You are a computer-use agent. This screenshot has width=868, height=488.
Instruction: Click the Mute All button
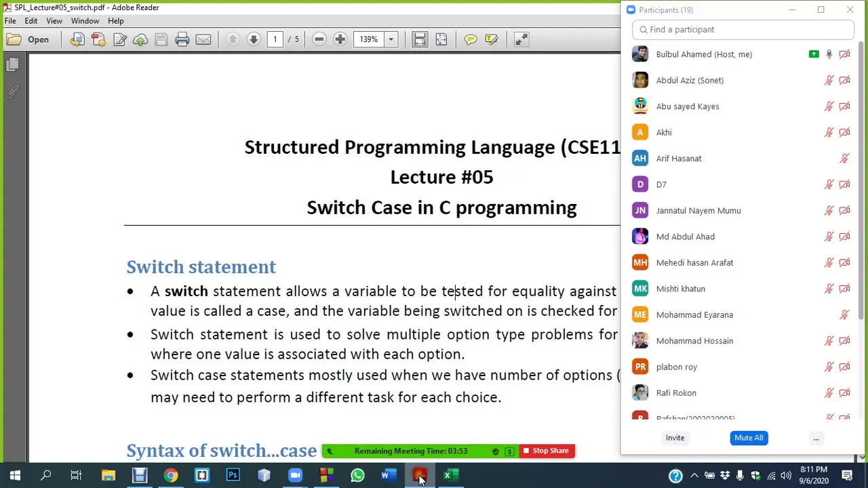coord(749,438)
